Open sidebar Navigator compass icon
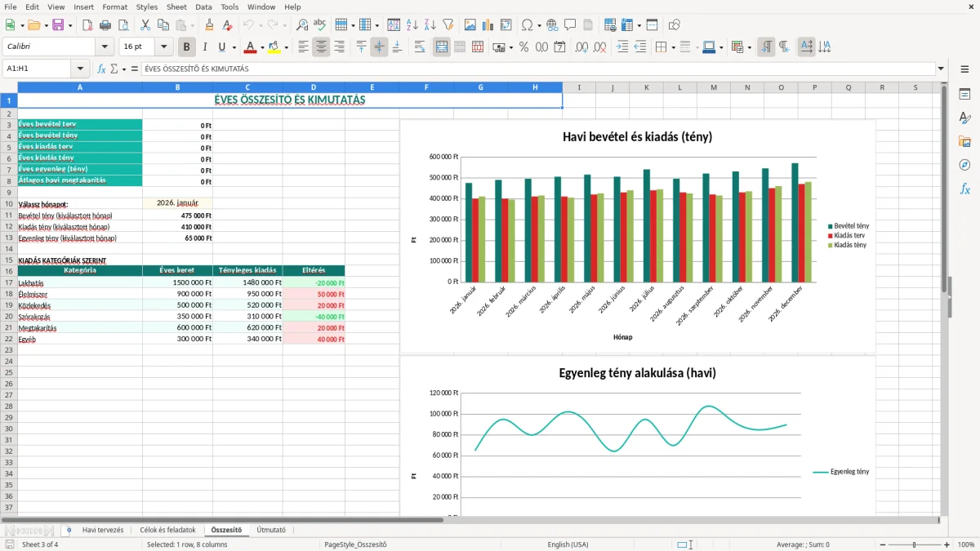The height and width of the screenshot is (551, 980). pos(964,165)
